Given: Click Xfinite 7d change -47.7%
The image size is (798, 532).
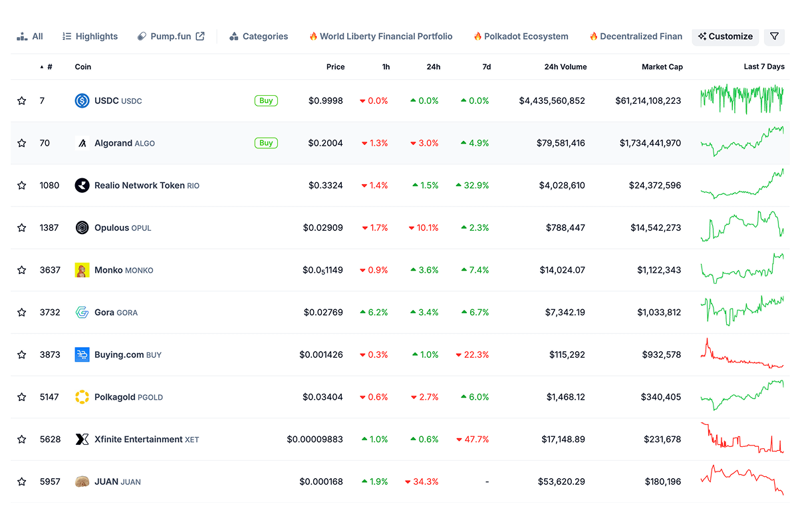Looking at the screenshot, I should [x=472, y=440].
